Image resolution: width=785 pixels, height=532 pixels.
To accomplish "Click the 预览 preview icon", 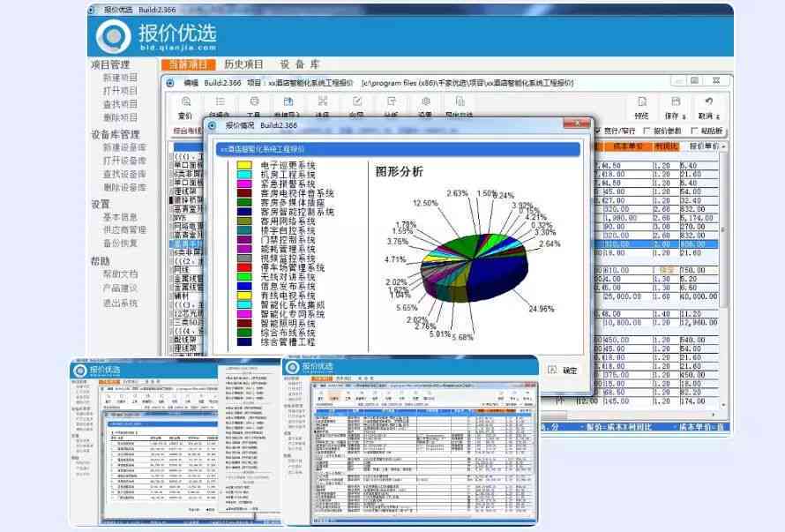I will [x=642, y=101].
